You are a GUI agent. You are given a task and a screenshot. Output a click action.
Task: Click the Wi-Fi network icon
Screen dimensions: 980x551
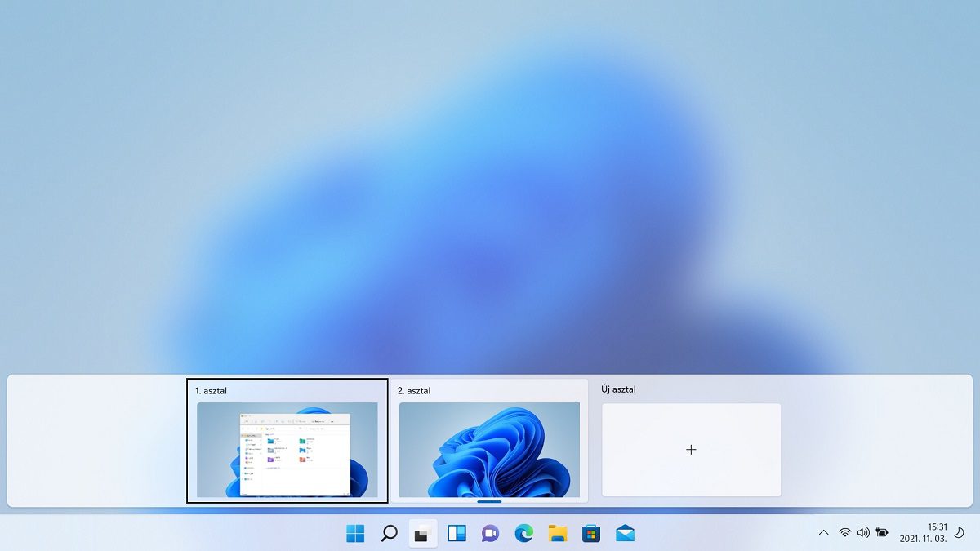click(844, 533)
